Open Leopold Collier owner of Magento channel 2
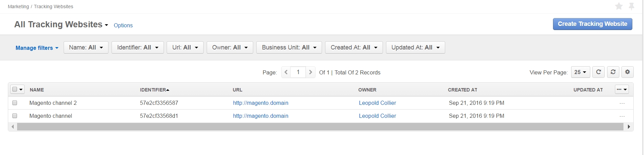 click(x=377, y=103)
